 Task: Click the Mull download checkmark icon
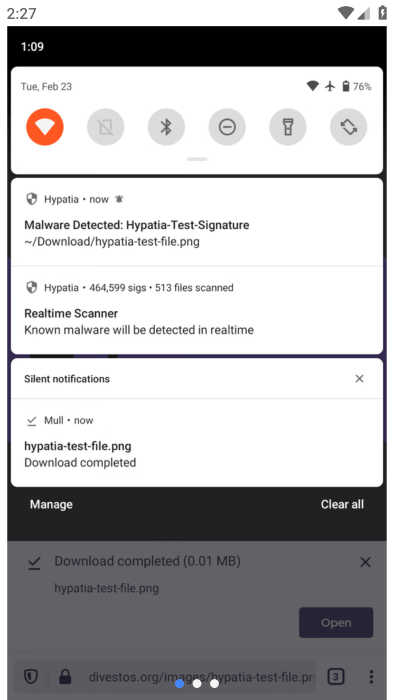coord(31,421)
